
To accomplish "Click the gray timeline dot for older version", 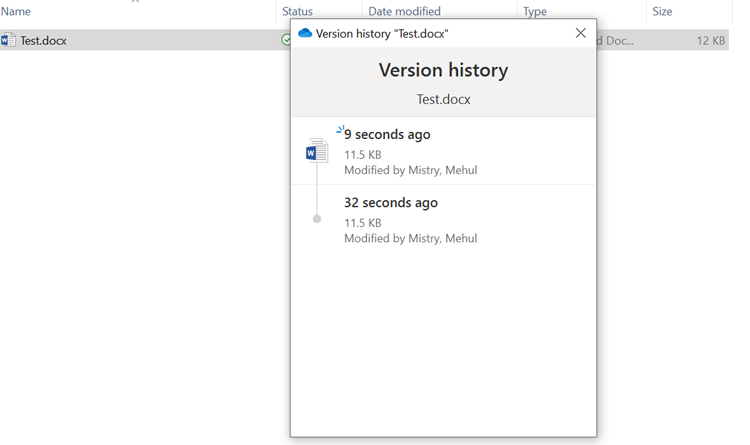I will tap(317, 219).
